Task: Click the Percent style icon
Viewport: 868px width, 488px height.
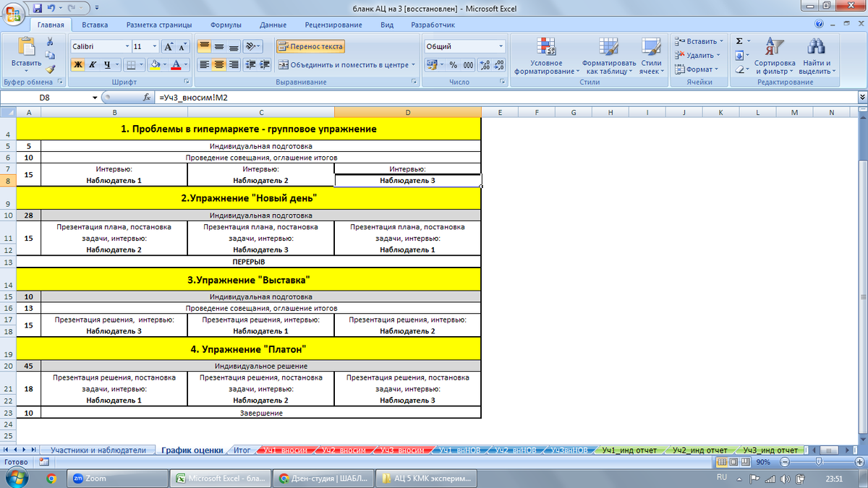Action: pos(453,64)
